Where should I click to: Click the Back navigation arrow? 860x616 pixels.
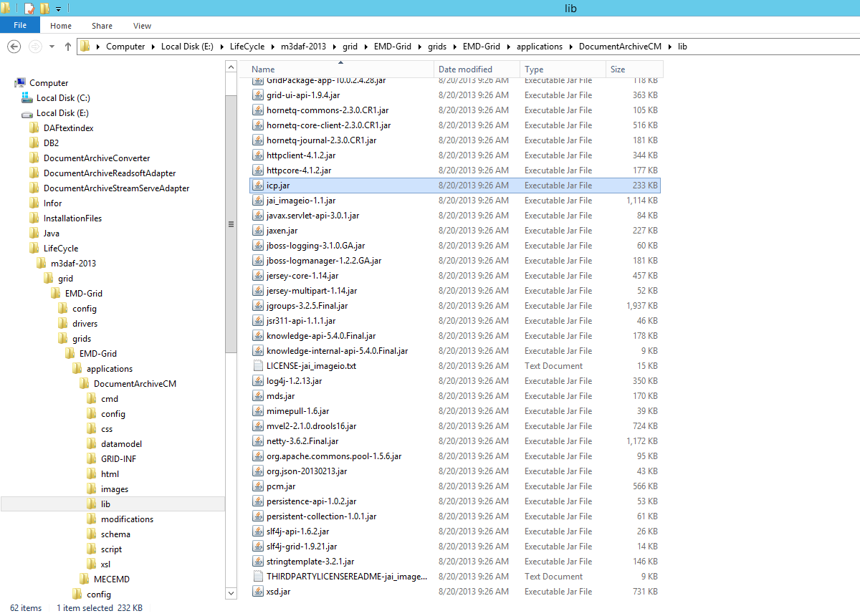(14, 47)
